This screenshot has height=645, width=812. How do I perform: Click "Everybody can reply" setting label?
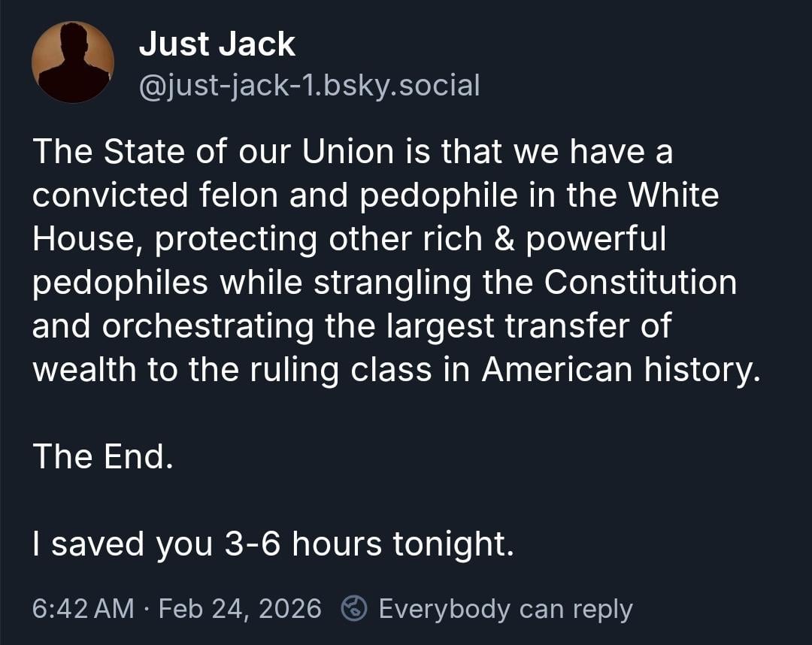[505, 608]
